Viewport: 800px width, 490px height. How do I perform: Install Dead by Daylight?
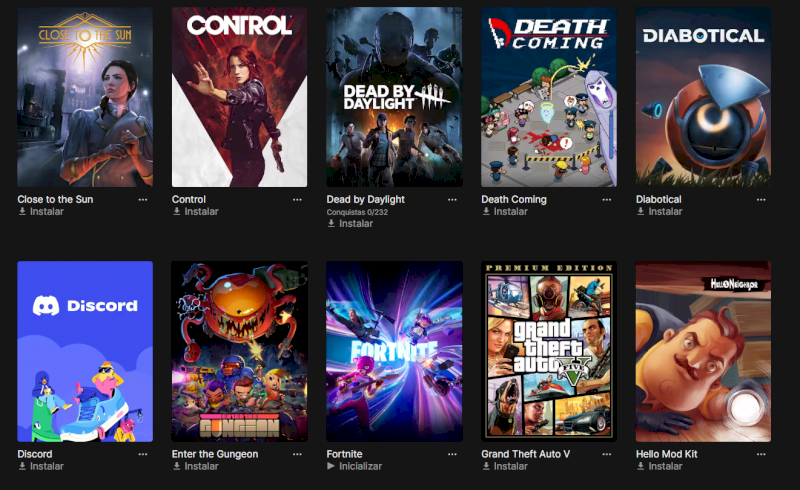350,224
